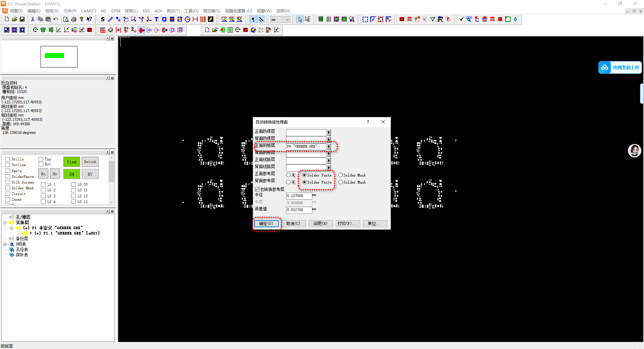
Task: Open the 档案(F) menu
Action: pyautogui.click(x=16, y=11)
